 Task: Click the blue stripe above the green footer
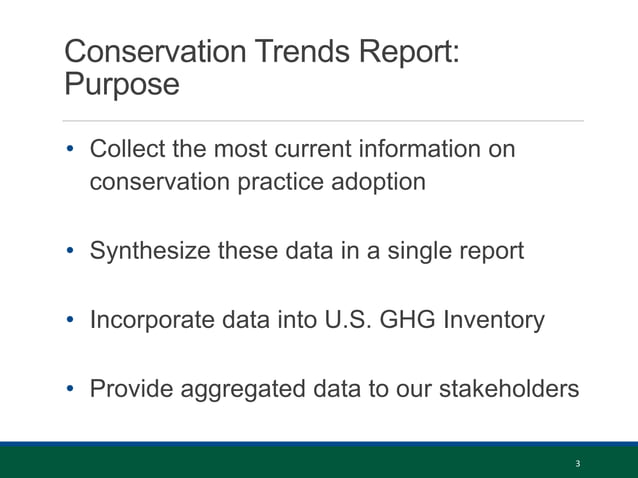pyautogui.click(x=319, y=444)
